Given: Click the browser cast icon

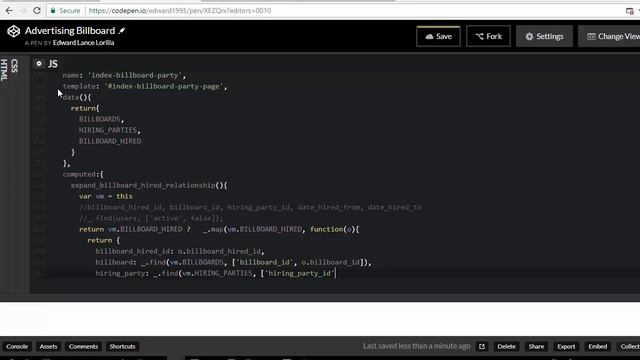Looking at the screenshot, I should point(629,11).
